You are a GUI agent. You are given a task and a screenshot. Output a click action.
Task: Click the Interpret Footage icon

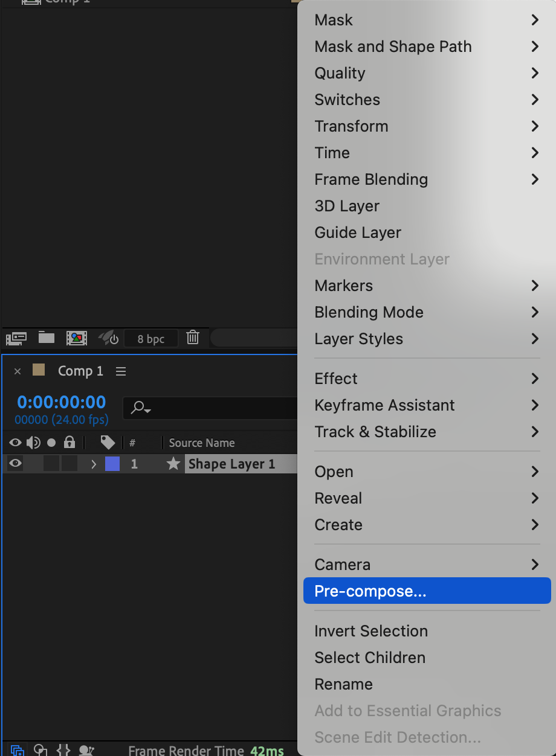[x=15, y=338]
